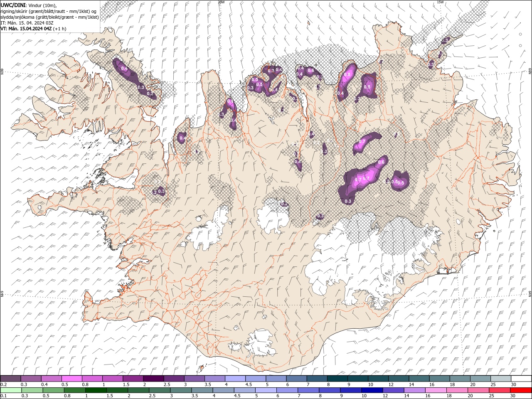Viewport: 532px width, 399px height.
Task: Pick bottom-row deep blue swatch starting at 10
Action: pyautogui.click(x=372, y=390)
